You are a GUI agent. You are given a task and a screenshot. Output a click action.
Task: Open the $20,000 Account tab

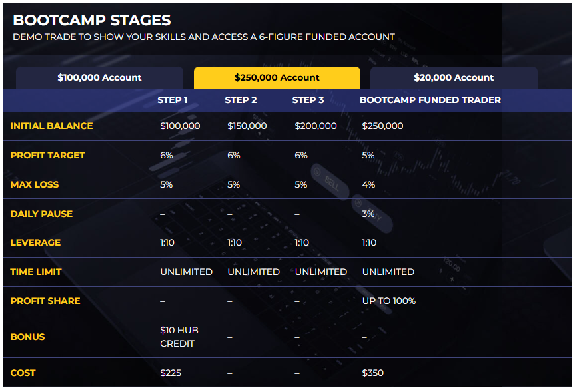coord(454,77)
